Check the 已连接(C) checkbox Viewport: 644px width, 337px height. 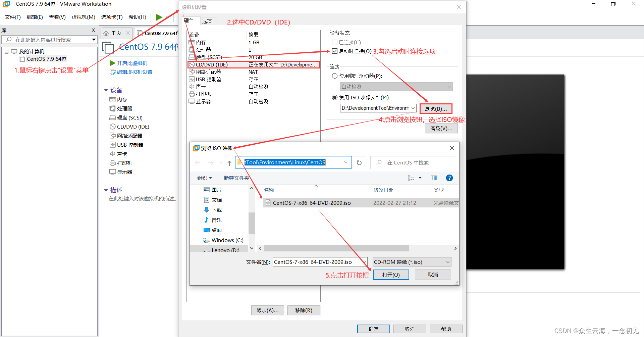click(334, 42)
